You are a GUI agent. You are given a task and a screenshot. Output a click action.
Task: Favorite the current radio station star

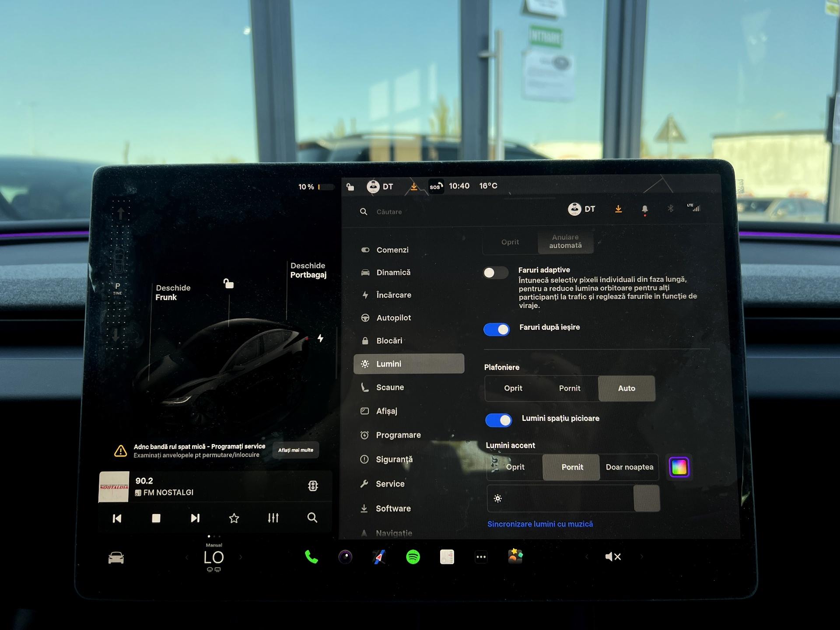tap(234, 518)
